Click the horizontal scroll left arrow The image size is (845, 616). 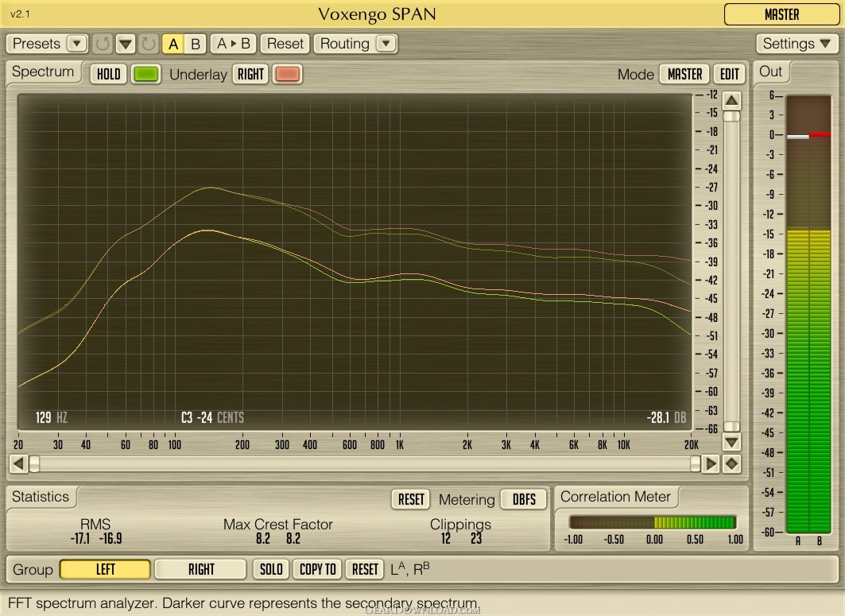(x=18, y=463)
